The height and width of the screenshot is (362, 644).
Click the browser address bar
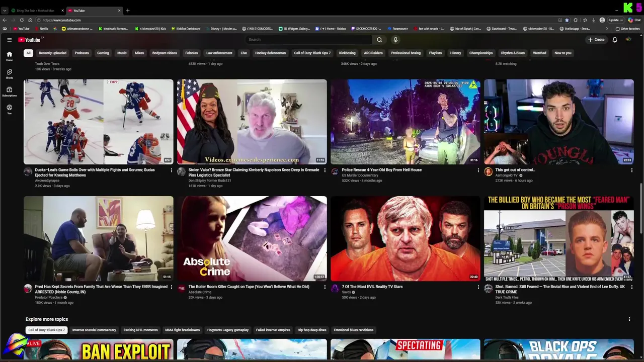297,20
